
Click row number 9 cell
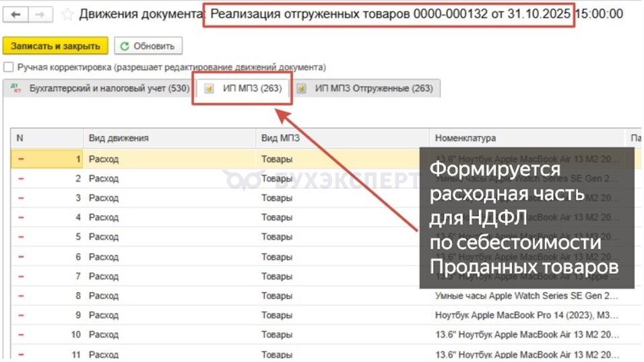pyautogui.click(x=47, y=315)
